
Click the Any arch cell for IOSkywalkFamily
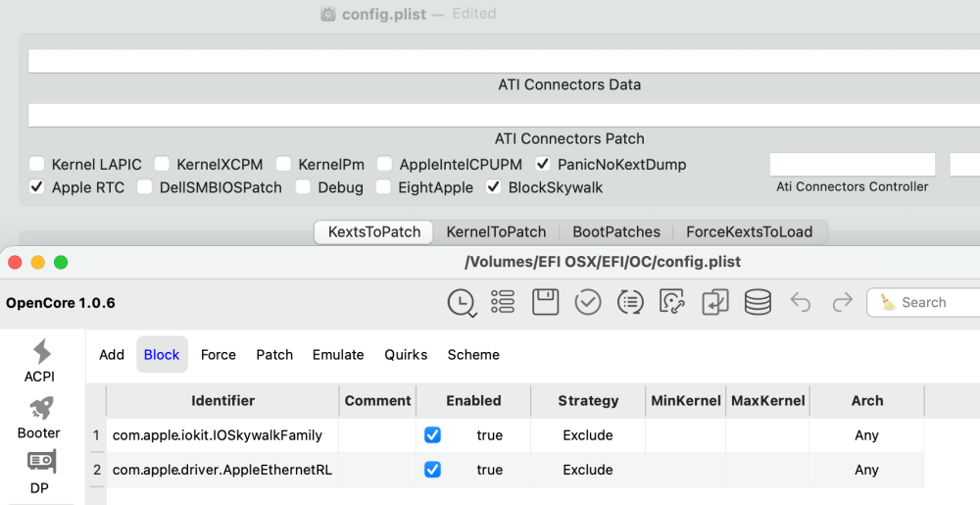(x=867, y=435)
